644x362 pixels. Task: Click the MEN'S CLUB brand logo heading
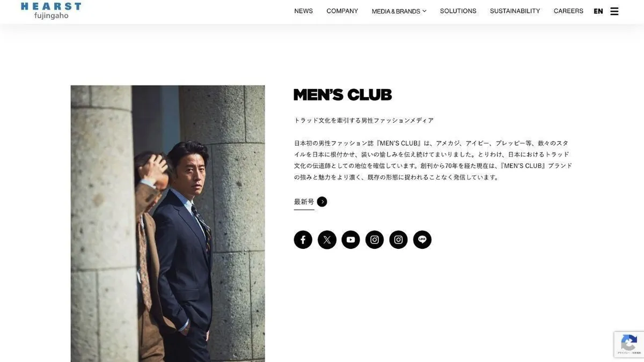click(x=342, y=95)
